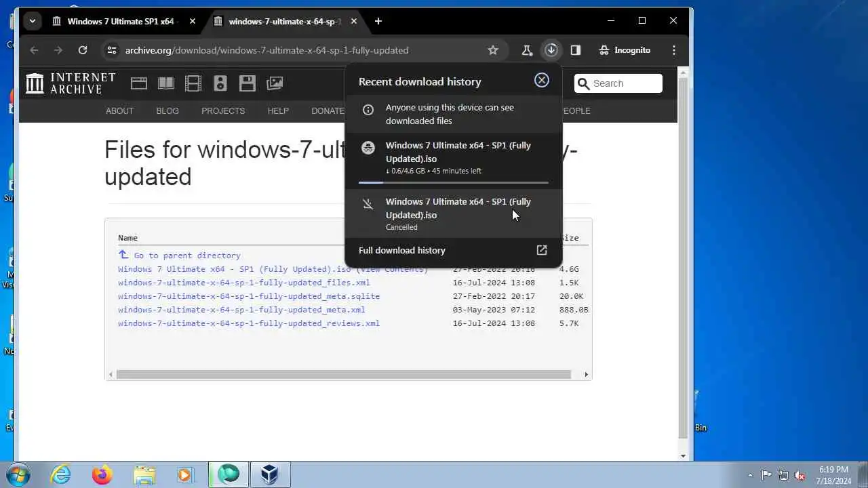Close the Windows 7 Ultimate SP1 x64 tab
868x488 pixels.
click(x=193, y=21)
